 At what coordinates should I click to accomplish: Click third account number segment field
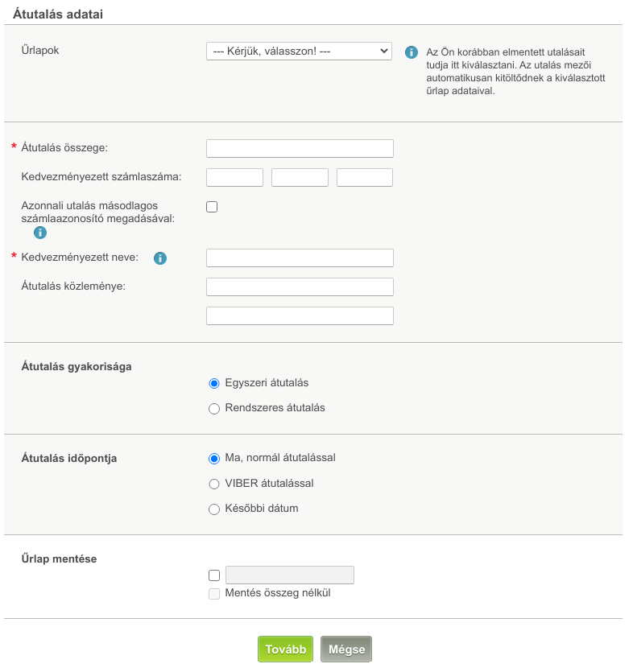point(365,177)
